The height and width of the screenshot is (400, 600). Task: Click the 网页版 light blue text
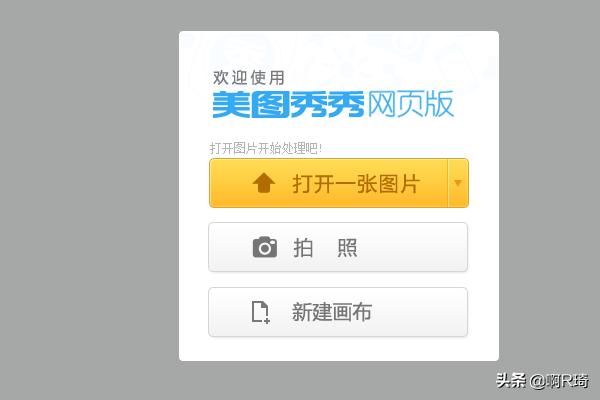click(411, 104)
